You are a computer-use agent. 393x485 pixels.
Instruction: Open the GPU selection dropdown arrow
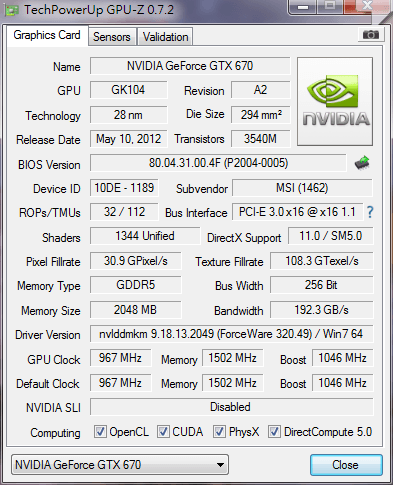point(220,465)
